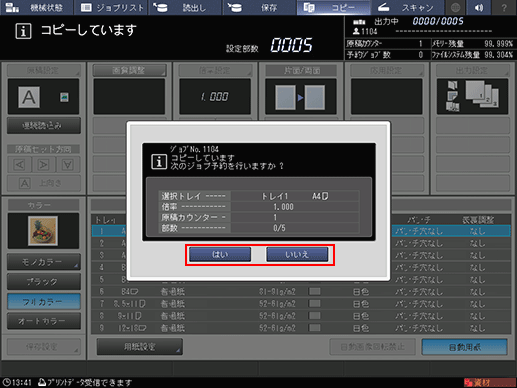Select left-facing original direction icon
Image resolution: width=517 pixels, height=388 pixels.
coord(19,165)
